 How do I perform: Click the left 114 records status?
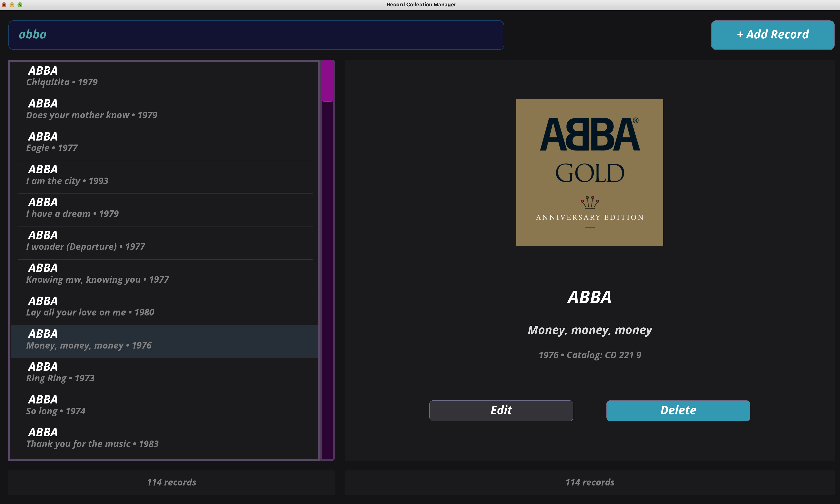(x=172, y=482)
